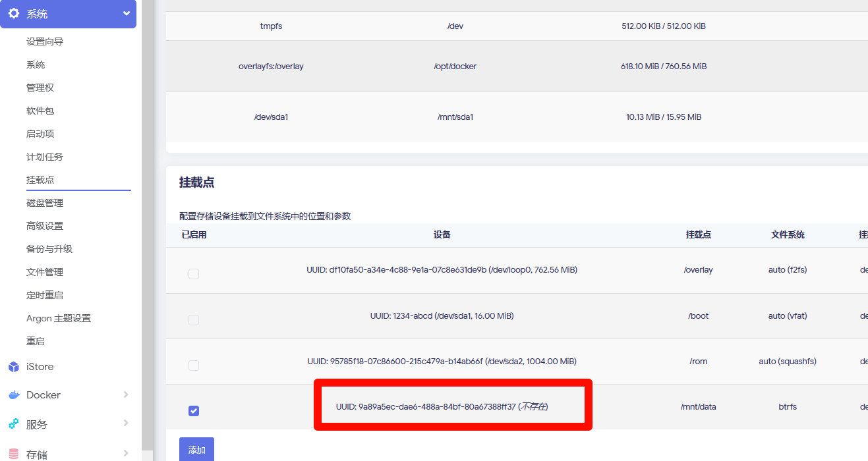Viewport: 868px width, 461px height.
Task: Click 10.13 MiB / 15.95 MiB usage
Action: pos(664,117)
